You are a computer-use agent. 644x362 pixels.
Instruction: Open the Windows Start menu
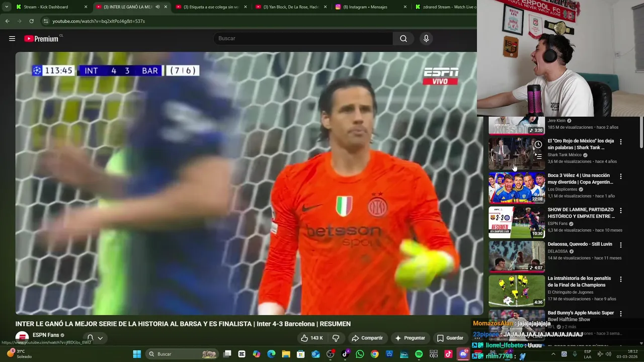(x=137, y=354)
